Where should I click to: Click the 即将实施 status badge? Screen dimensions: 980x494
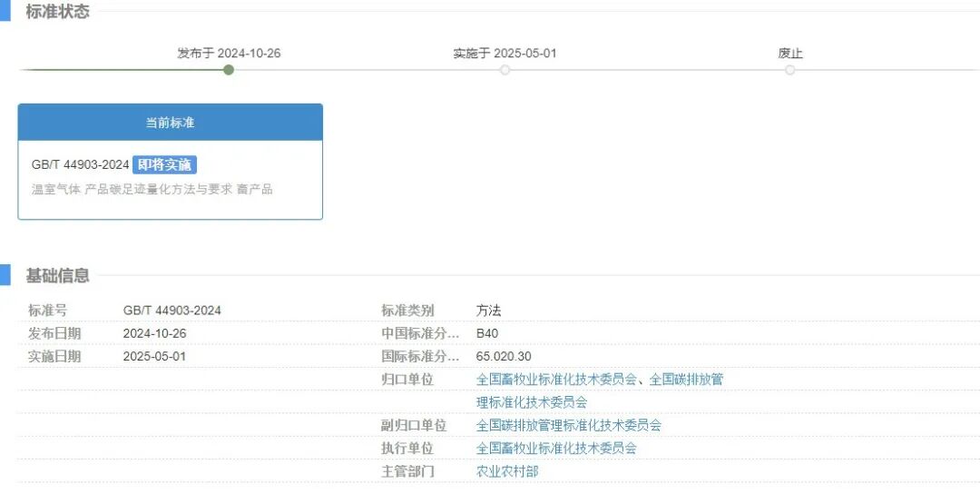[x=164, y=165]
